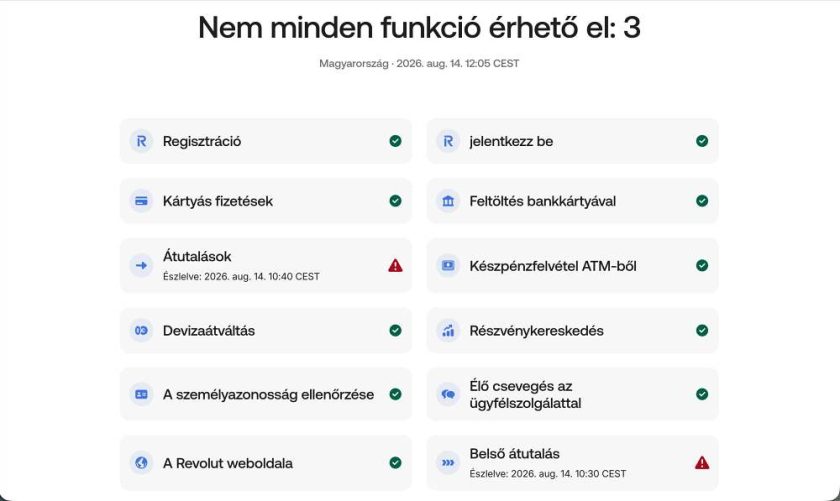This screenshot has height=501, width=840.
Task: Click the triple-chevron icon beside Belső átutalás
Action: (x=448, y=462)
